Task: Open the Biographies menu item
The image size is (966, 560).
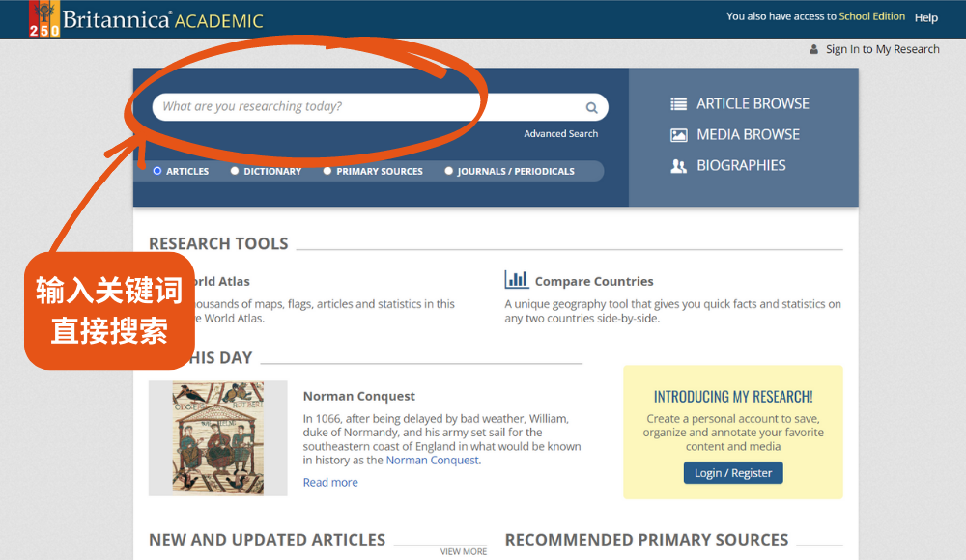Action: (x=741, y=166)
